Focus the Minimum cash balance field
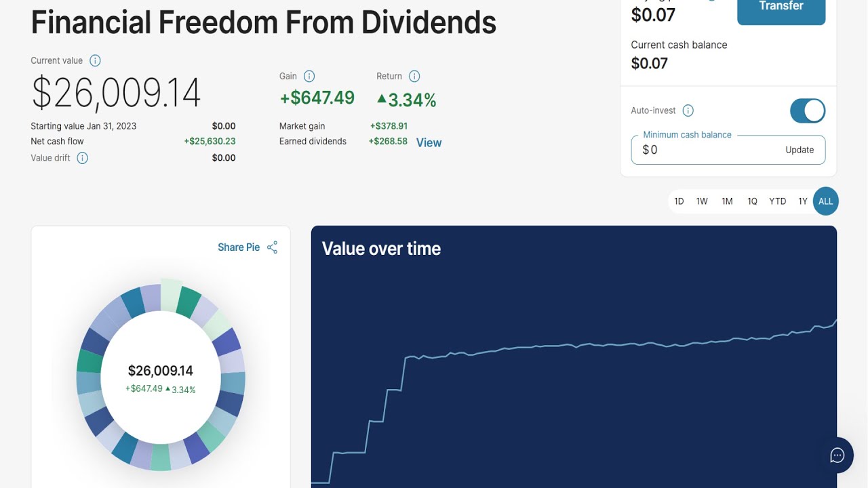Viewport: 868px width, 488px height. [728, 150]
